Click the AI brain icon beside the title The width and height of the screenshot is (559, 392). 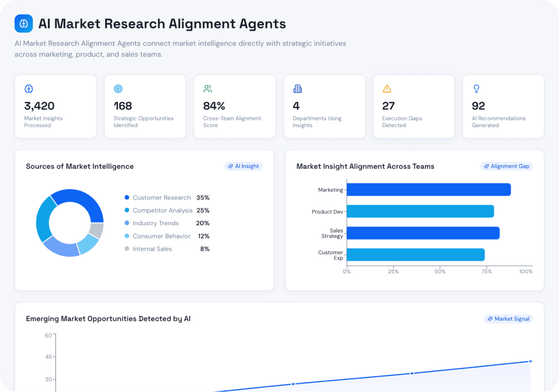pos(23,23)
